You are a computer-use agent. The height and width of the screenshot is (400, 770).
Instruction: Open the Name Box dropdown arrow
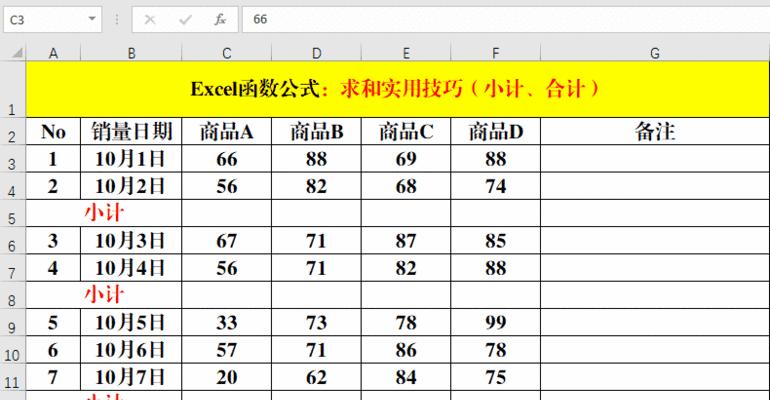pyautogui.click(x=92, y=19)
